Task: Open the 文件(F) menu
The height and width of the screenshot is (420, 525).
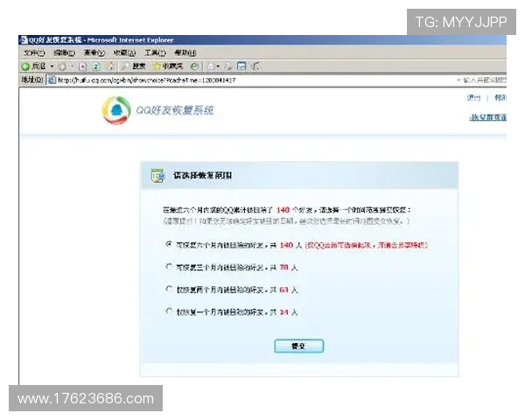Action: point(34,52)
